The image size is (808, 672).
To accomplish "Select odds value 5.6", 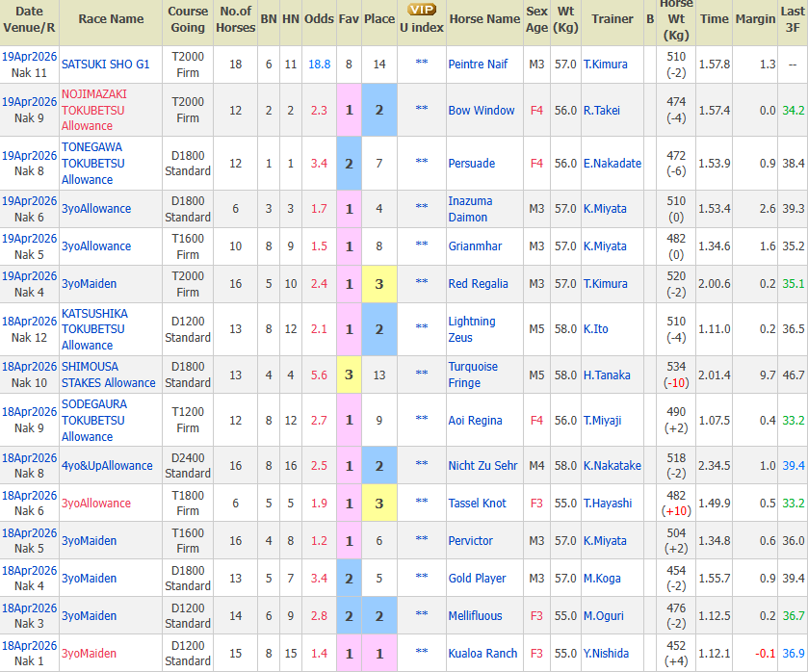I will click(x=319, y=375).
